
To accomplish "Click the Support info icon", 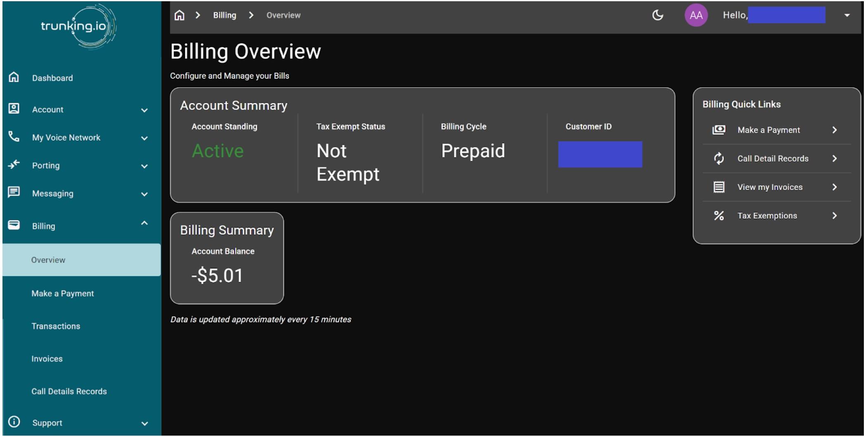I will pyautogui.click(x=14, y=422).
